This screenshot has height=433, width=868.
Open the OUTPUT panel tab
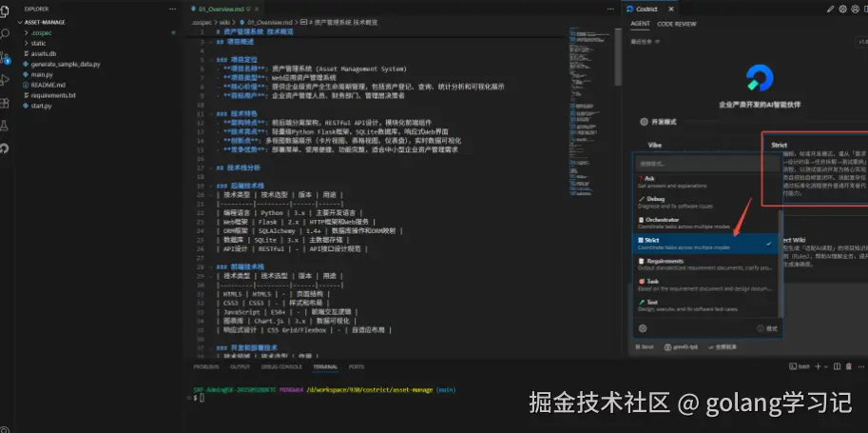(241, 367)
